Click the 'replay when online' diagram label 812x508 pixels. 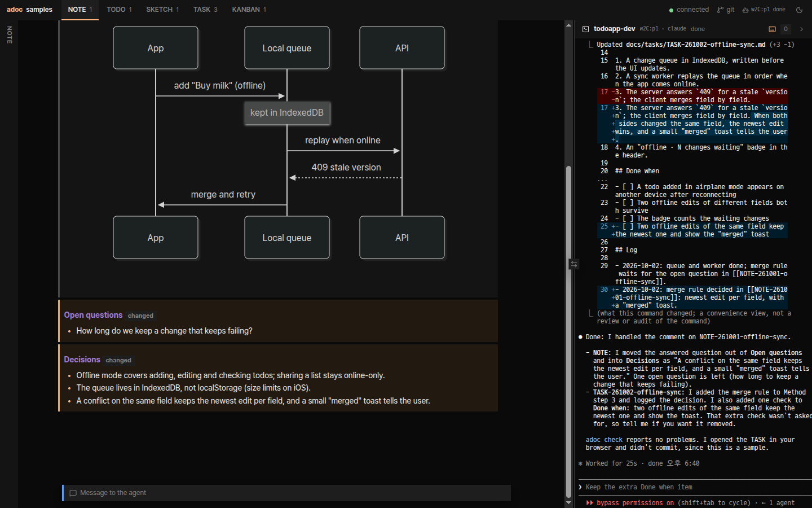343,141
